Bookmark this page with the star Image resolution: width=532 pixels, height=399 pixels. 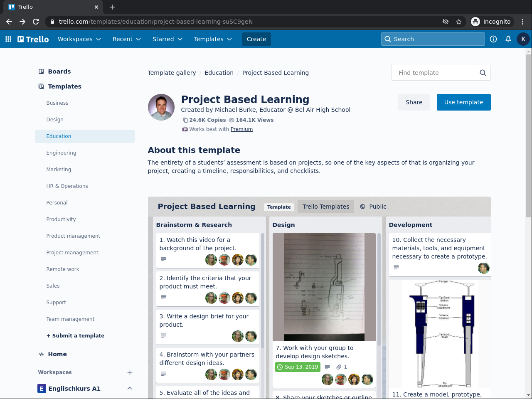(459, 22)
